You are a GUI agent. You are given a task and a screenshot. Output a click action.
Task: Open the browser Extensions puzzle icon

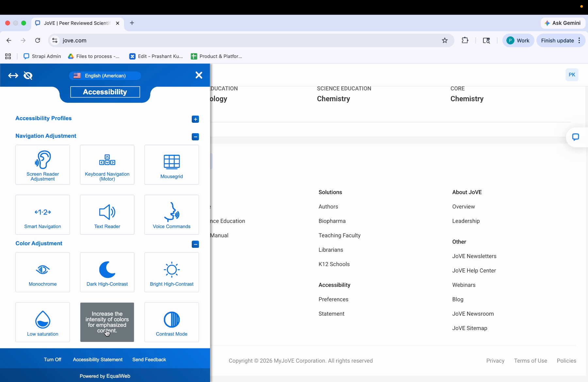[465, 40]
